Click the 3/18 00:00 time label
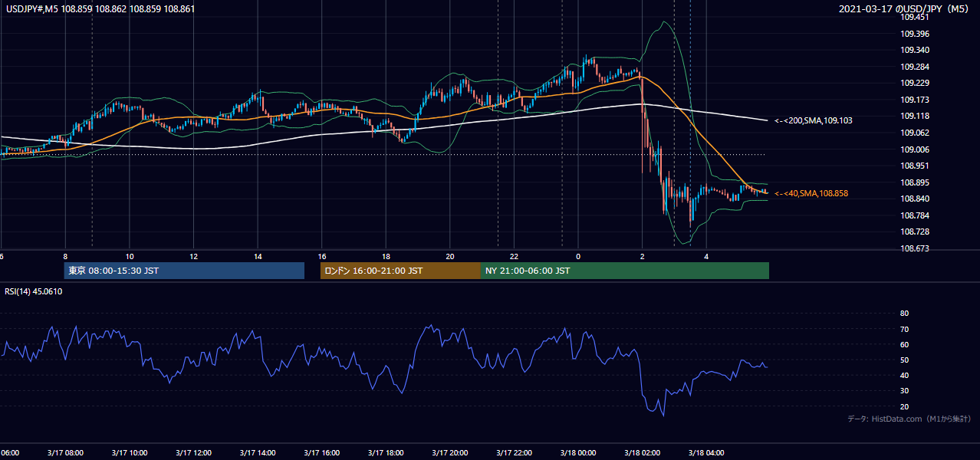 point(578,453)
